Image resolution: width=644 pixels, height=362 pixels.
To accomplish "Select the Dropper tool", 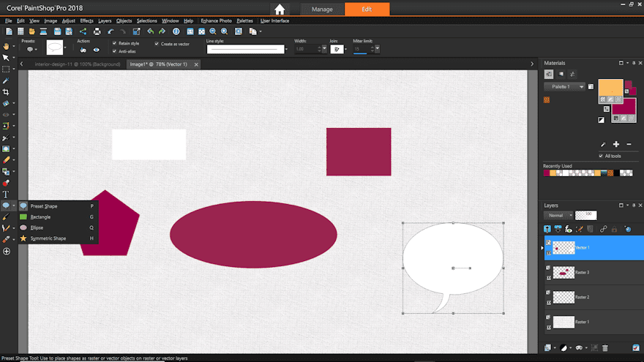I will click(6, 80).
